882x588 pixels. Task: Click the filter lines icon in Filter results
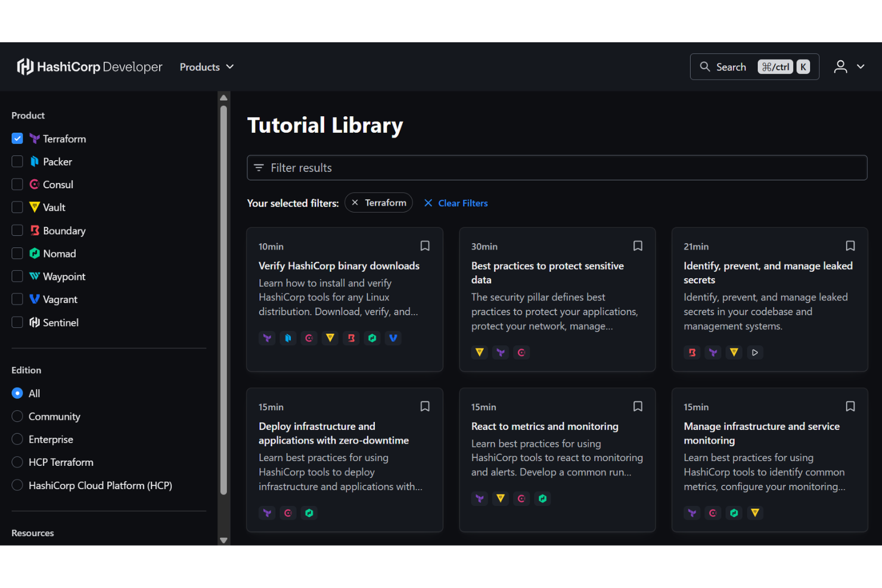(x=259, y=167)
